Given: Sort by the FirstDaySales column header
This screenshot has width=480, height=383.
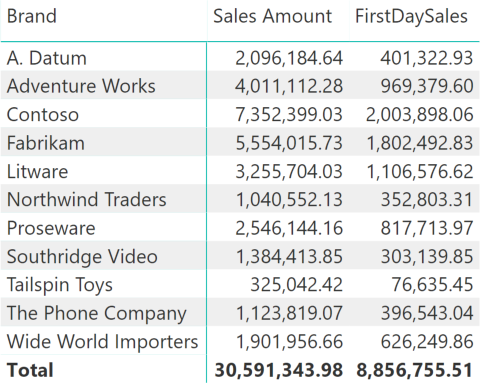Looking at the screenshot, I should pos(411,16).
